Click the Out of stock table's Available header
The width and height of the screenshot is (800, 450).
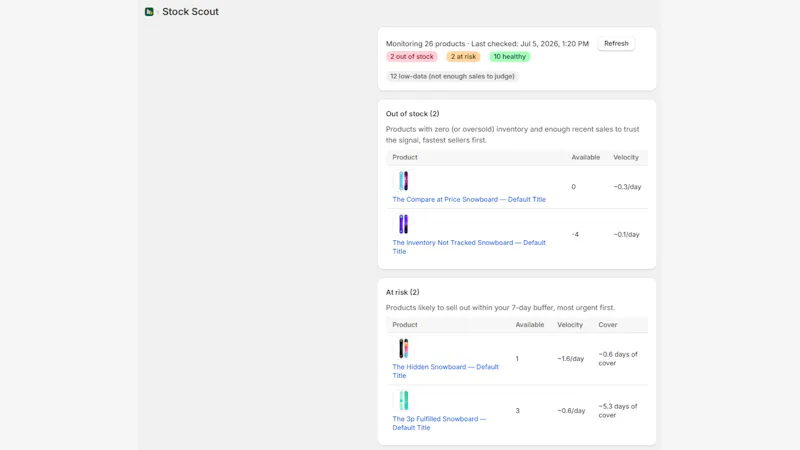[585, 157]
